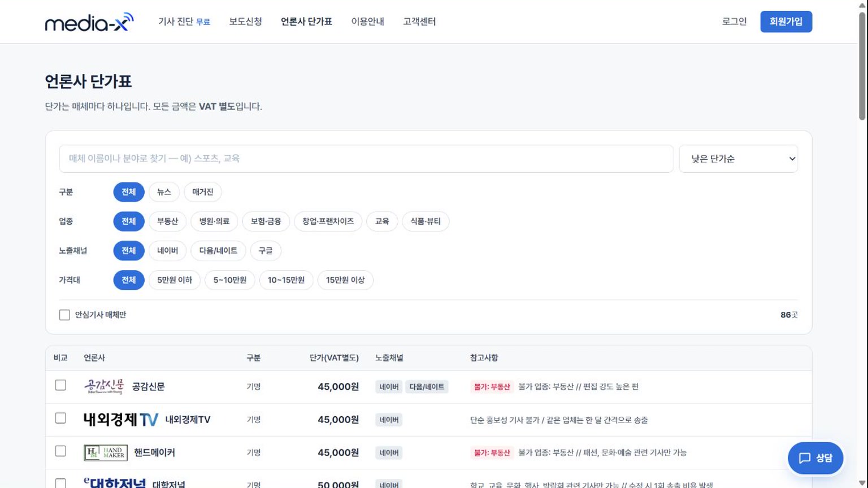
Task: Select 15만원 이상 price range
Action: click(x=345, y=280)
